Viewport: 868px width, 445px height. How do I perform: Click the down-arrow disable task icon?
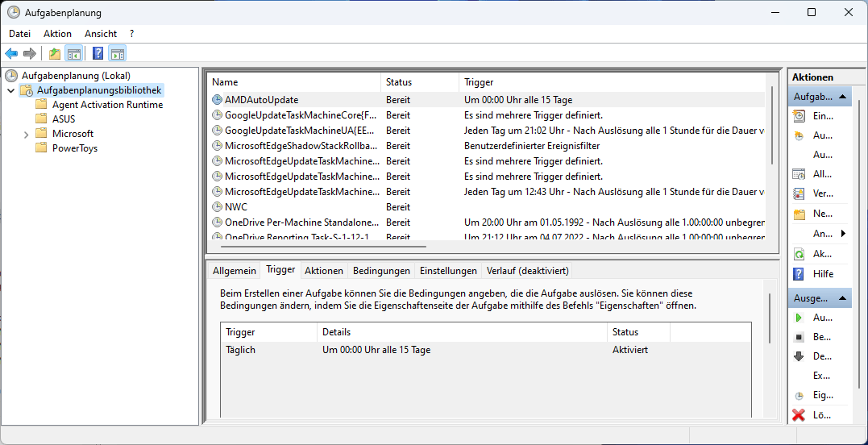pos(799,356)
